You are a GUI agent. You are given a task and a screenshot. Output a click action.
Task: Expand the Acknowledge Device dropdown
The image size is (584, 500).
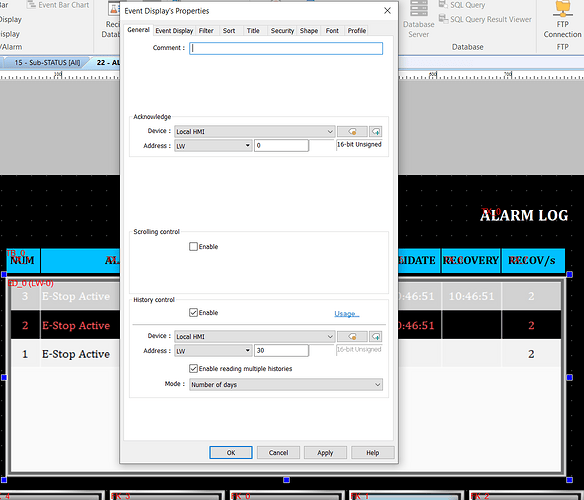coord(254,132)
